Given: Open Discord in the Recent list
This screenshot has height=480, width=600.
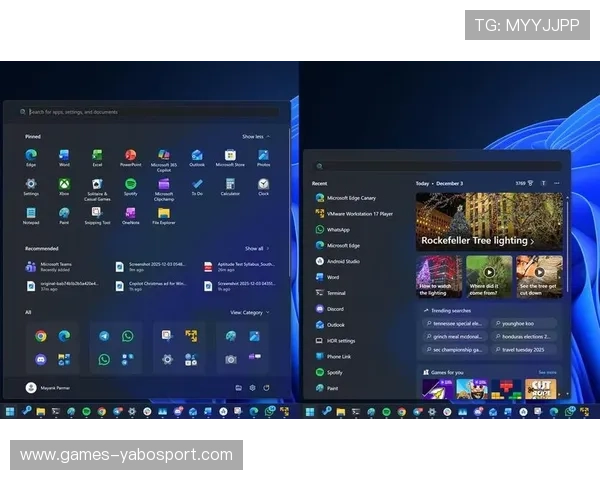Looking at the screenshot, I should 329,309.
